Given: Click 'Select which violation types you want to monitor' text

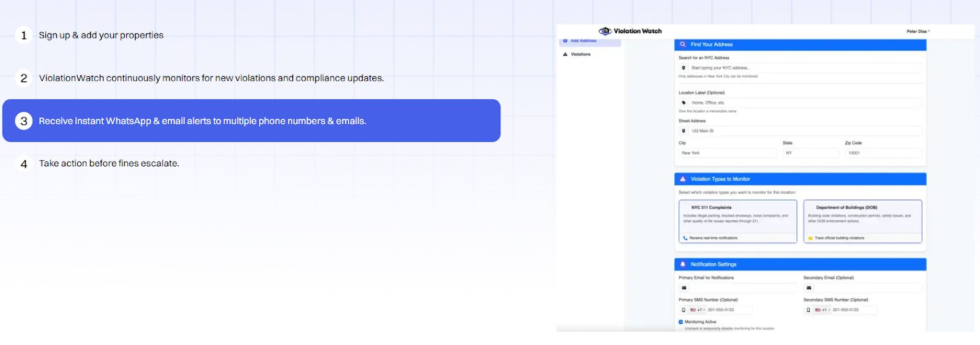Looking at the screenshot, I should pyautogui.click(x=737, y=192).
